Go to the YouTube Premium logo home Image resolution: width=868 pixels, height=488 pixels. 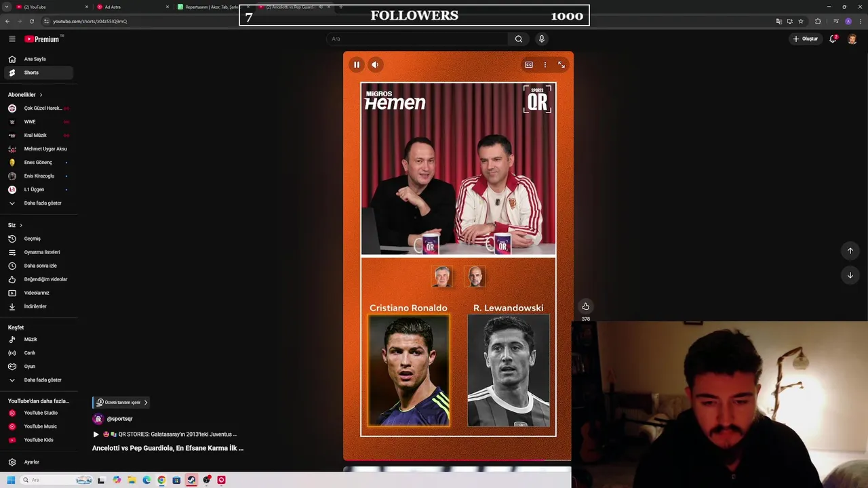tap(42, 39)
